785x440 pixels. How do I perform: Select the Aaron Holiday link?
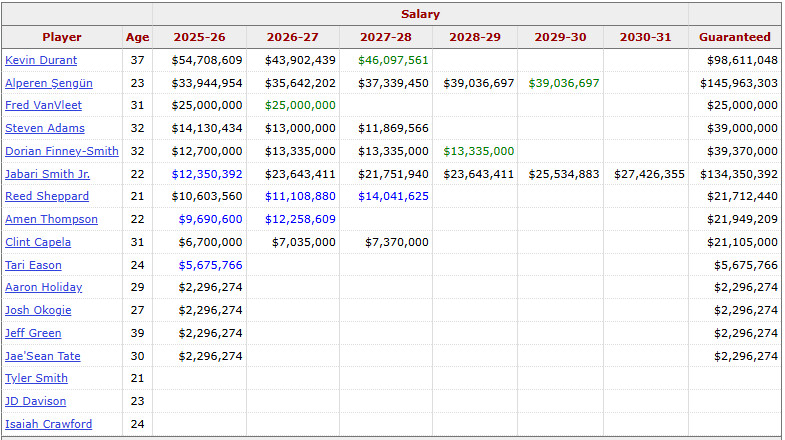coord(43,287)
